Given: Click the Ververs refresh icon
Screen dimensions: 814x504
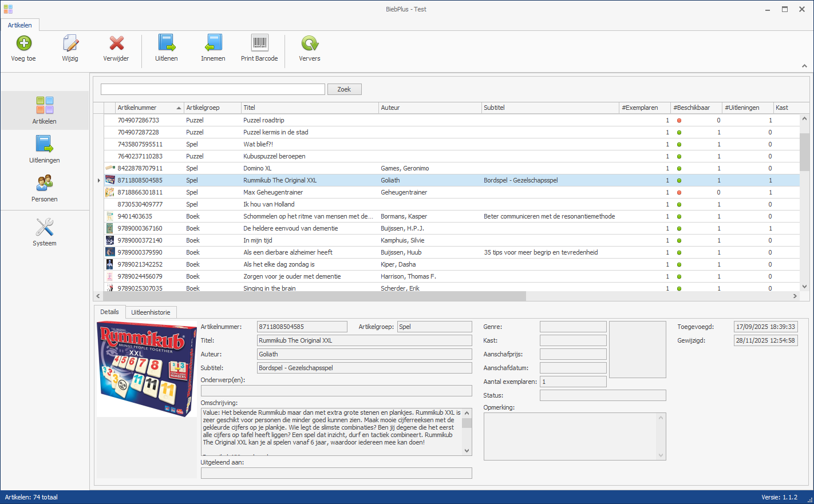Looking at the screenshot, I should click(x=310, y=43).
